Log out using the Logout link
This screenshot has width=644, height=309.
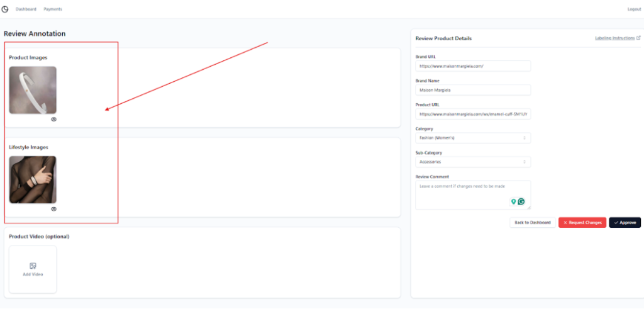pos(634,9)
